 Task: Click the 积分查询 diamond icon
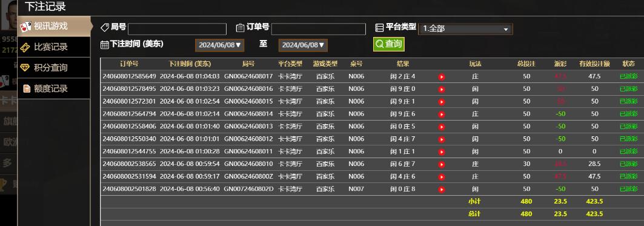pyautogui.click(x=25, y=67)
